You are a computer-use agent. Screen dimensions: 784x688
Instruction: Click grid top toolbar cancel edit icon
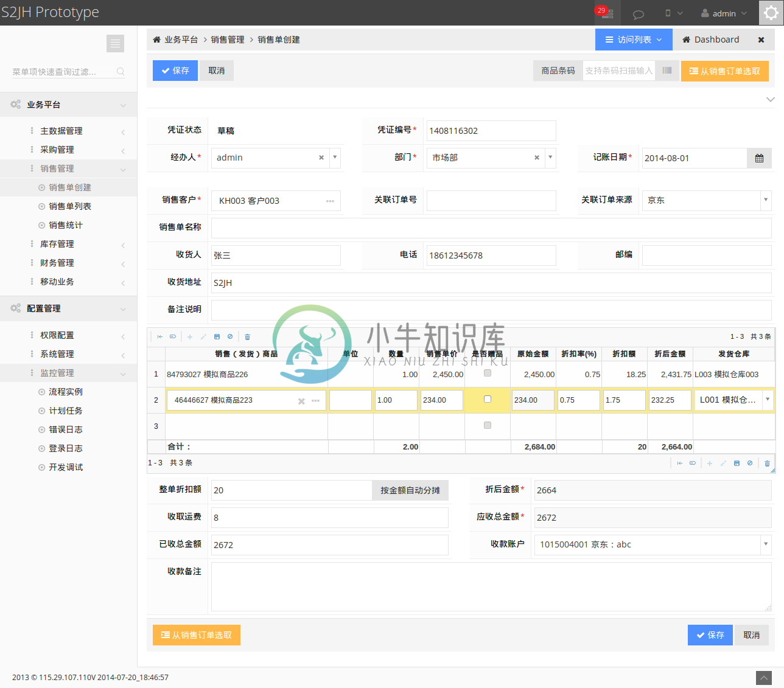click(230, 336)
